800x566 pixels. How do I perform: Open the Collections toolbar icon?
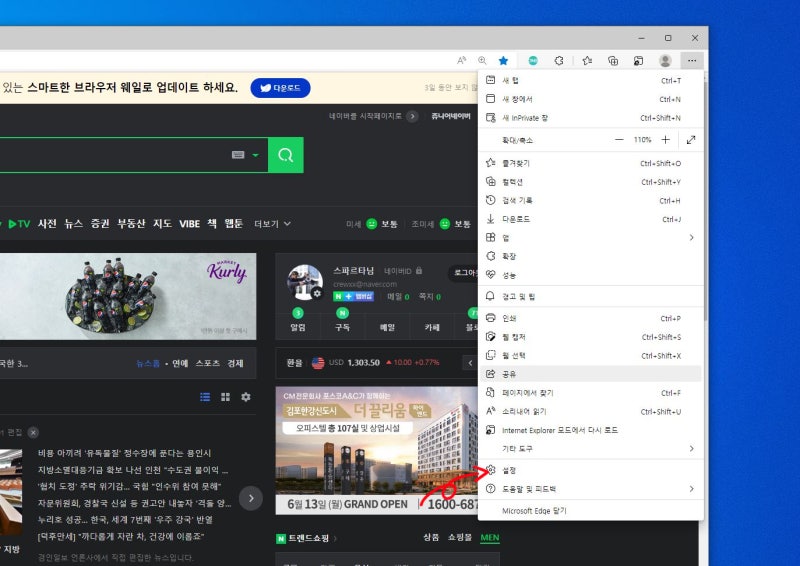coord(613,61)
